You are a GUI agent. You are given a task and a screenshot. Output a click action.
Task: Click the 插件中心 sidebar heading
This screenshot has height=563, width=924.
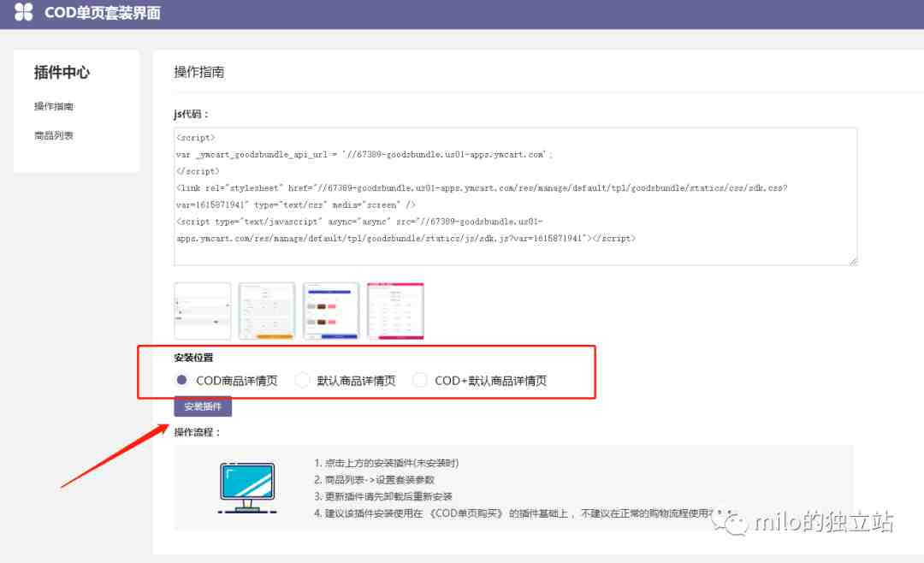coord(62,73)
